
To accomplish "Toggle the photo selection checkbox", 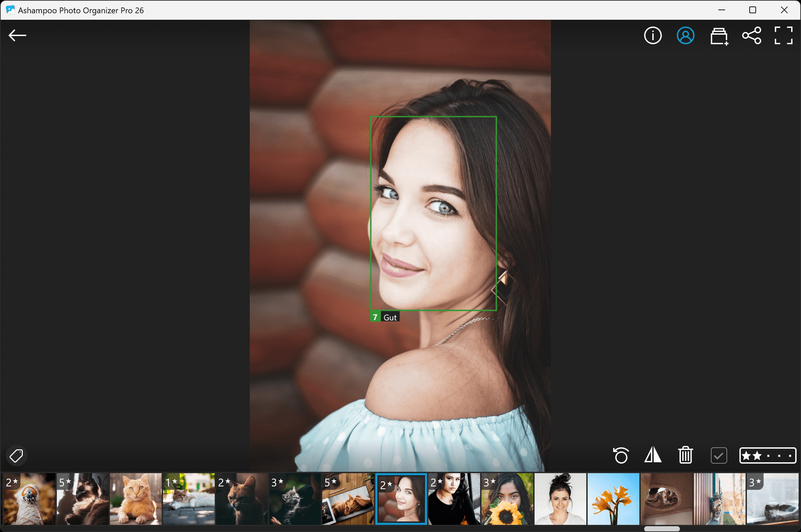I will pos(718,455).
